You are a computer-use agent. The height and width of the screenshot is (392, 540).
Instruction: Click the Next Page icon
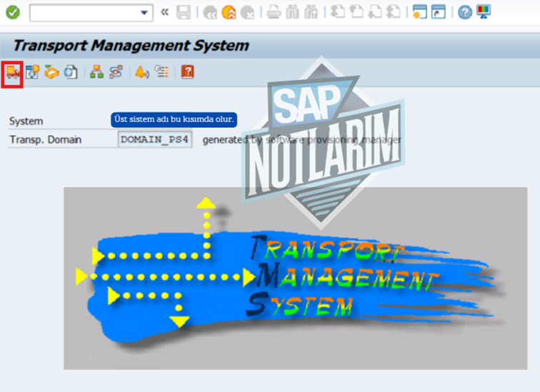(x=375, y=12)
